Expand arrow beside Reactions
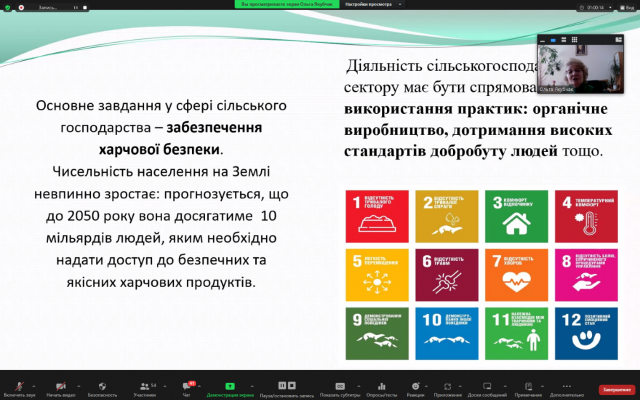Viewport: 640px width, 400px height. click(426, 386)
